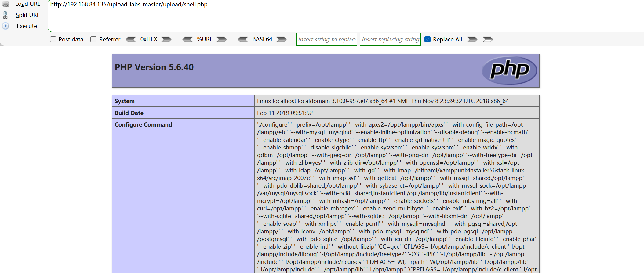644x273 pixels.
Task: Click the Execute play icon
Action: pos(5,26)
